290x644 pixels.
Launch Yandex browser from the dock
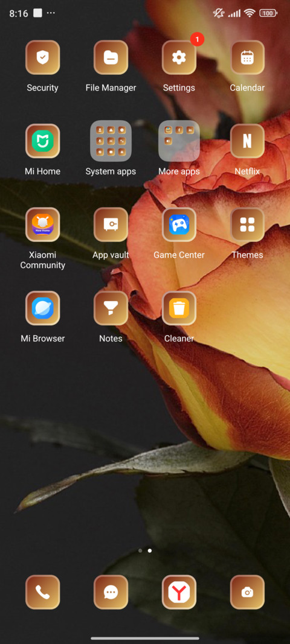coord(179,592)
